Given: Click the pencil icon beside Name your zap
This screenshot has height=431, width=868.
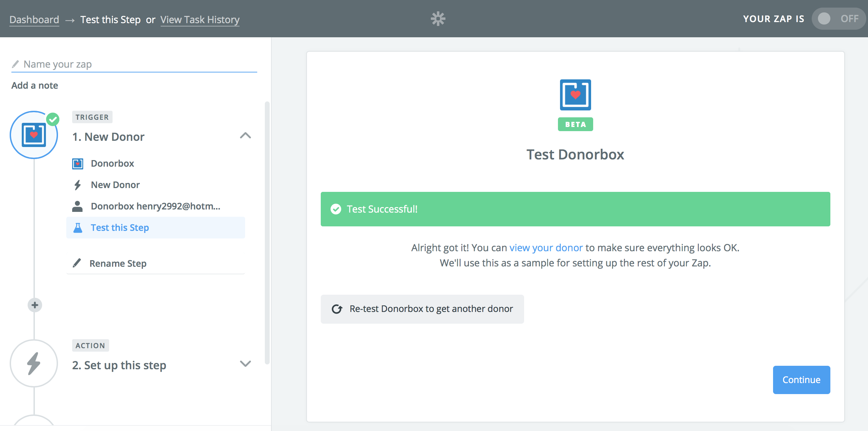Looking at the screenshot, I should [15, 64].
